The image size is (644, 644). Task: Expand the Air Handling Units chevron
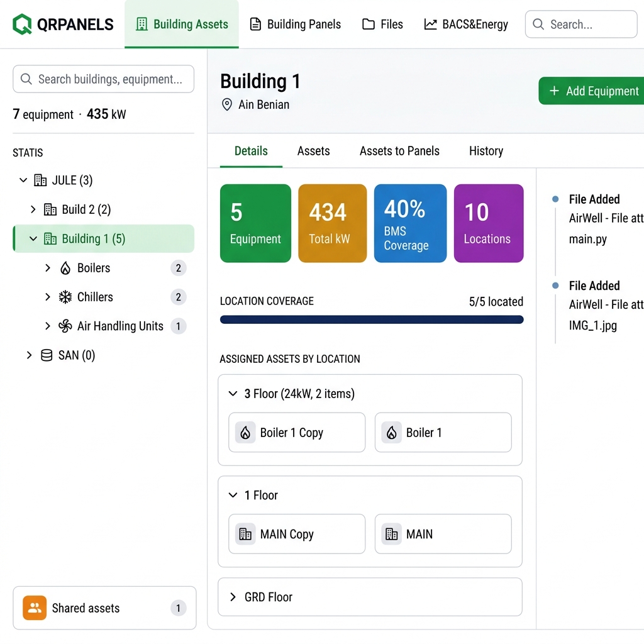pos(48,326)
